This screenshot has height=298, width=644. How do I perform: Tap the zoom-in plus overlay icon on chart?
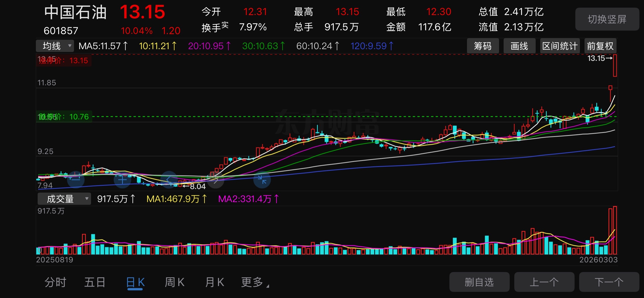click(x=122, y=180)
